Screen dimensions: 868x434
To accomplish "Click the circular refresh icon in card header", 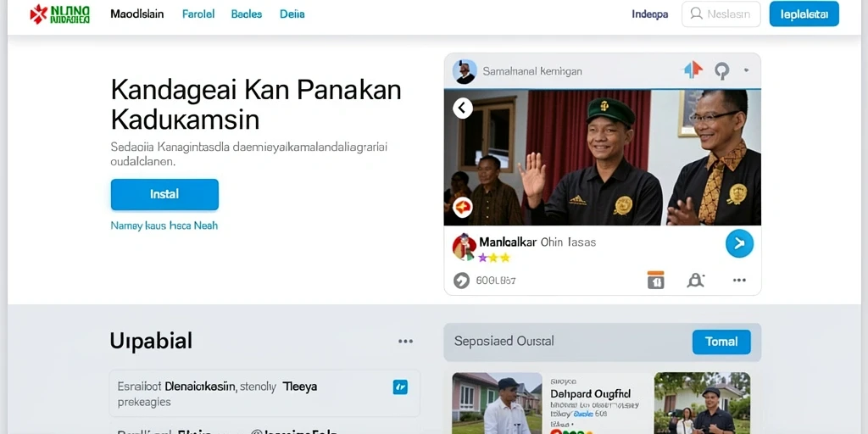I will coord(722,70).
